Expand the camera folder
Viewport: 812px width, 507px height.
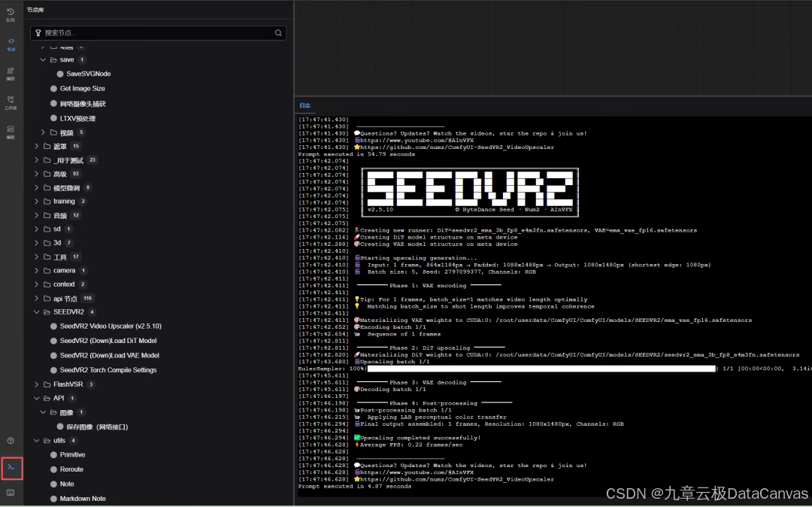36,270
